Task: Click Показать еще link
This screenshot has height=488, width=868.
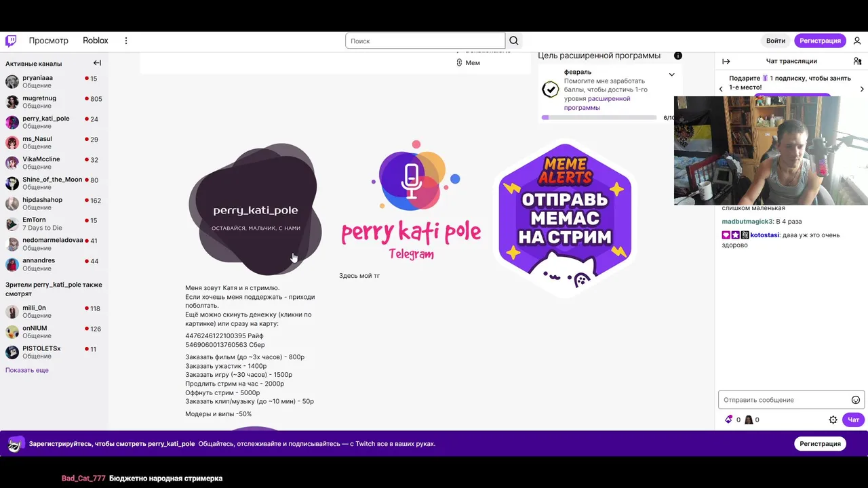Action: 27,370
